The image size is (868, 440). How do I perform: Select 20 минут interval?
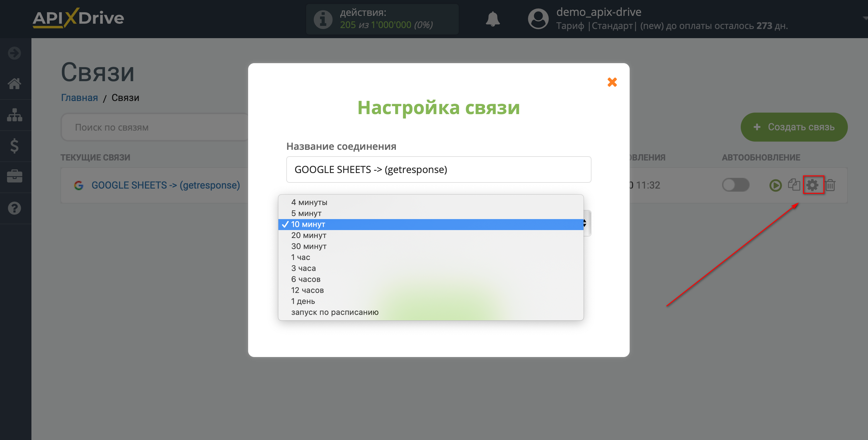click(431, 235)
